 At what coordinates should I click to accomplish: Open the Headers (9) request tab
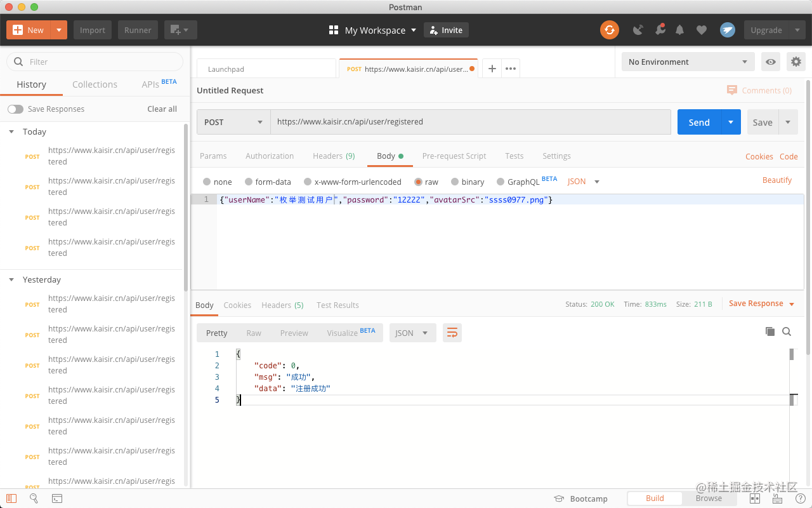(x=334, y=156)
